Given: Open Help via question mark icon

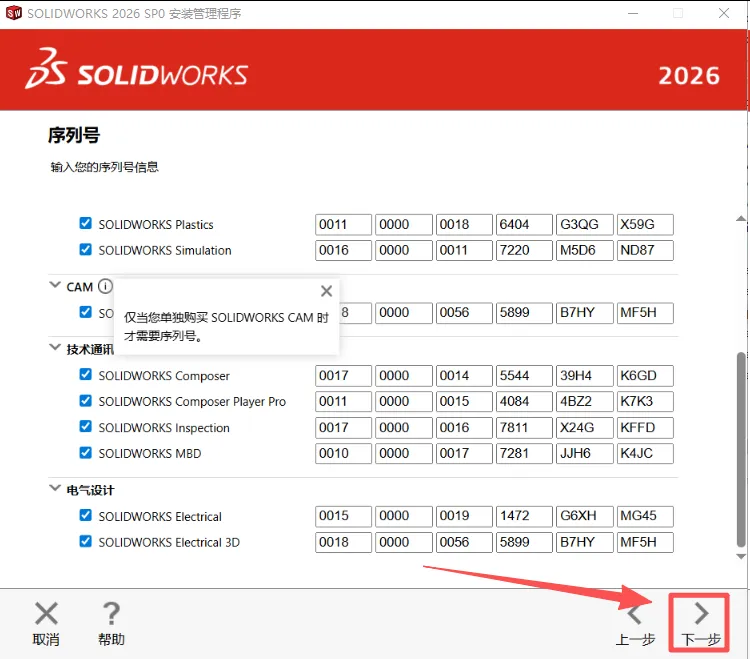Looking at the screenshot, I should (111, 614).
